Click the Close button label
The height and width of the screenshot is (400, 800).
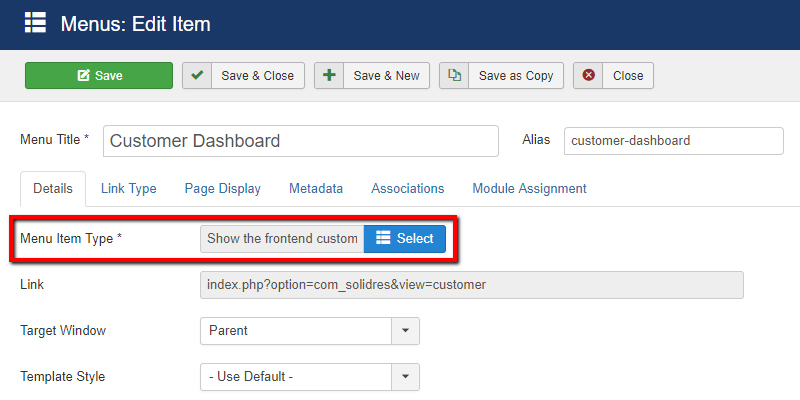click(628, 76)
